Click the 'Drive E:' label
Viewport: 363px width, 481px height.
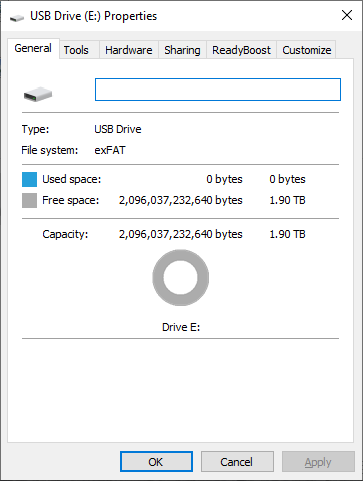click(181, 327)
